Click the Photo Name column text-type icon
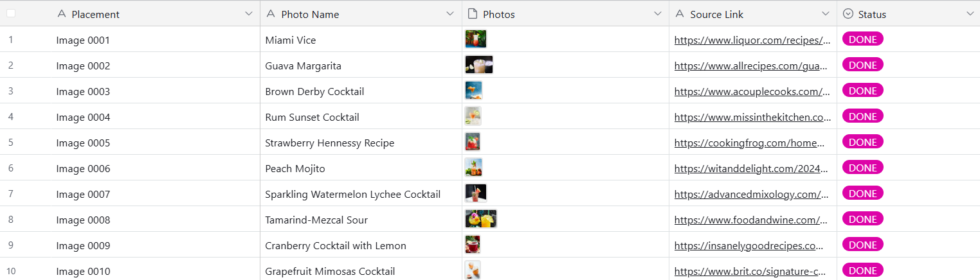This screenshot has width=980, height=280. pos(271,14)
